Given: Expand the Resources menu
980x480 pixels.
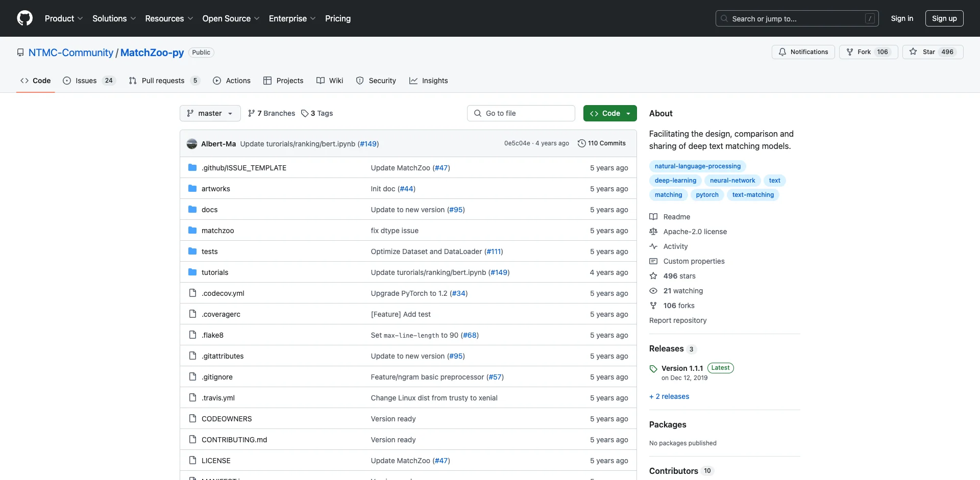Looking at the screenshot, I should point(169,18).
